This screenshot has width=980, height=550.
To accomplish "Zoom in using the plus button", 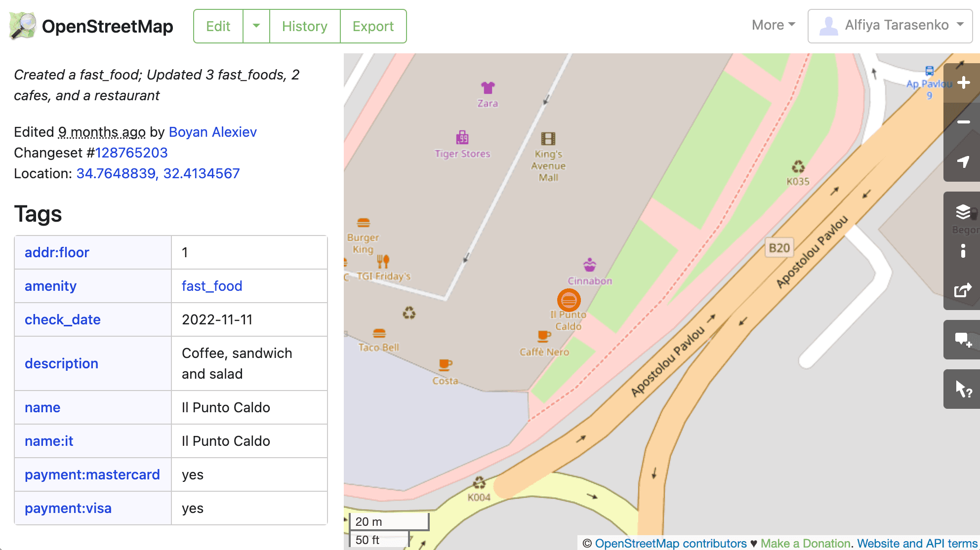I will [x=963, y=83].
